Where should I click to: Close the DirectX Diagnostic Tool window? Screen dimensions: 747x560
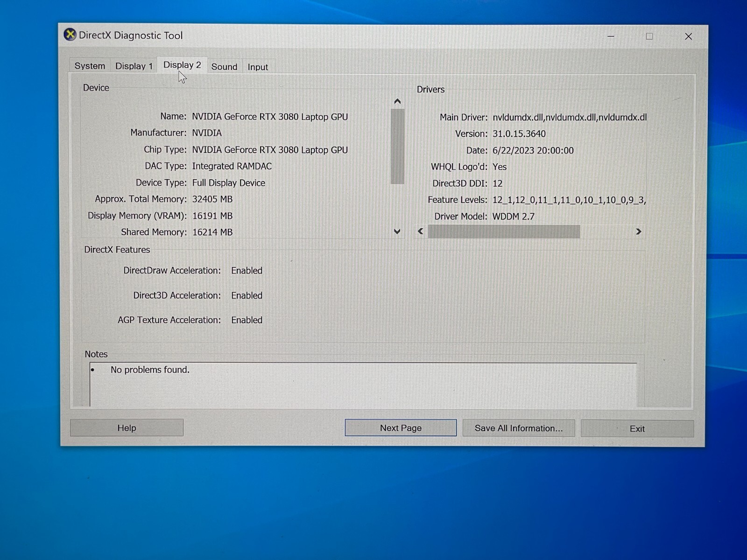[x=688, y=36]
